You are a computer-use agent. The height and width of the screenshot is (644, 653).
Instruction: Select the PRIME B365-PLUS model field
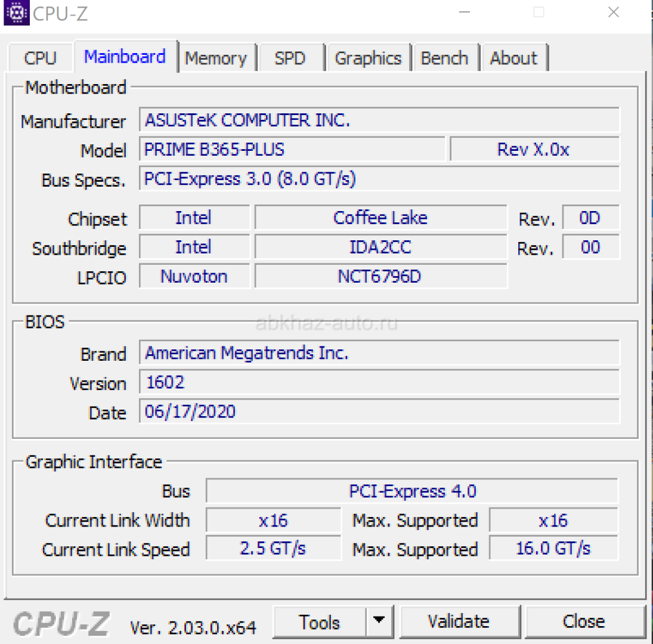292,149
